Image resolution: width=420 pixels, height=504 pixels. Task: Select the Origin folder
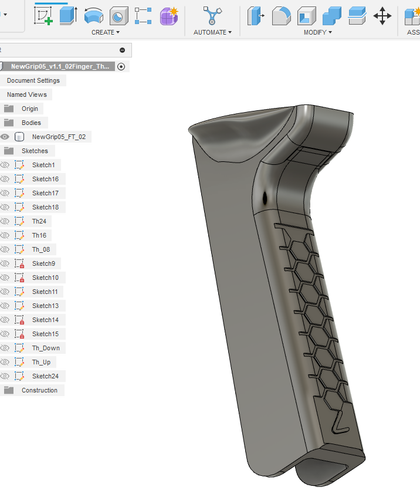[30, 109]
